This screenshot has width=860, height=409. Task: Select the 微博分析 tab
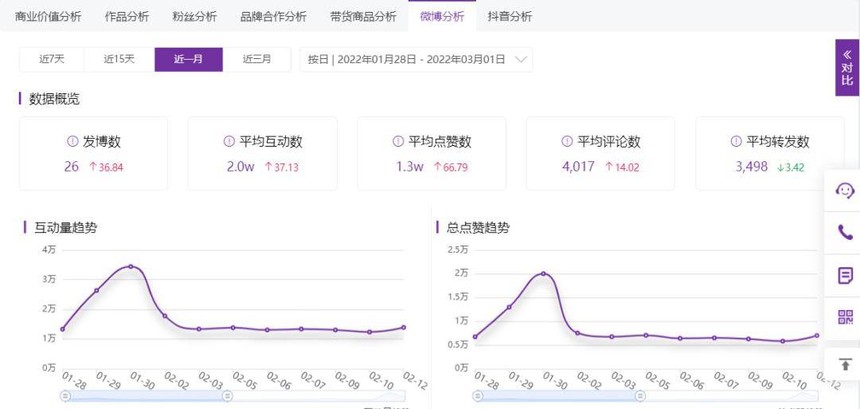pos(442,16)
